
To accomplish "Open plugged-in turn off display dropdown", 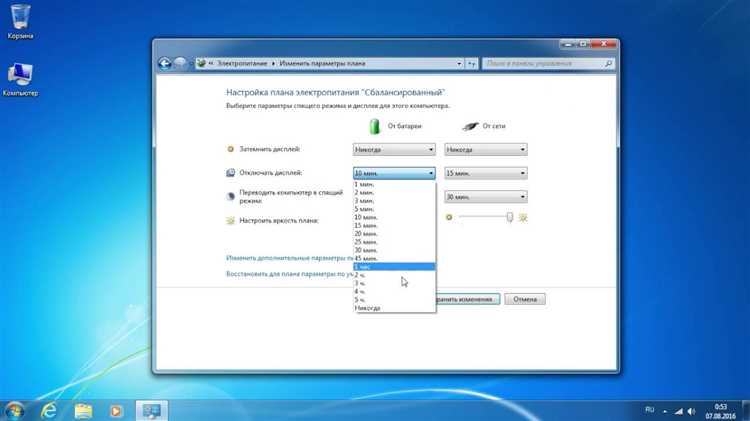I will pos(486,173).
